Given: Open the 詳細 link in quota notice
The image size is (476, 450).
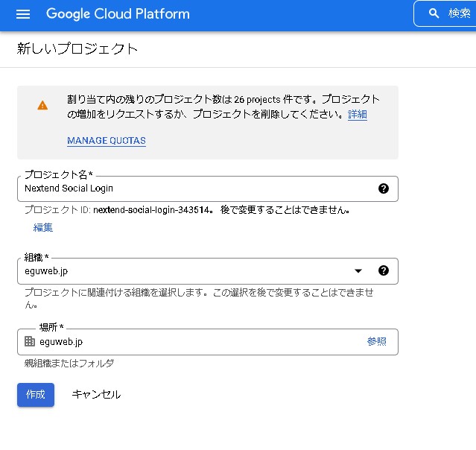Looking at the screenshot, I should click(358, 115).
